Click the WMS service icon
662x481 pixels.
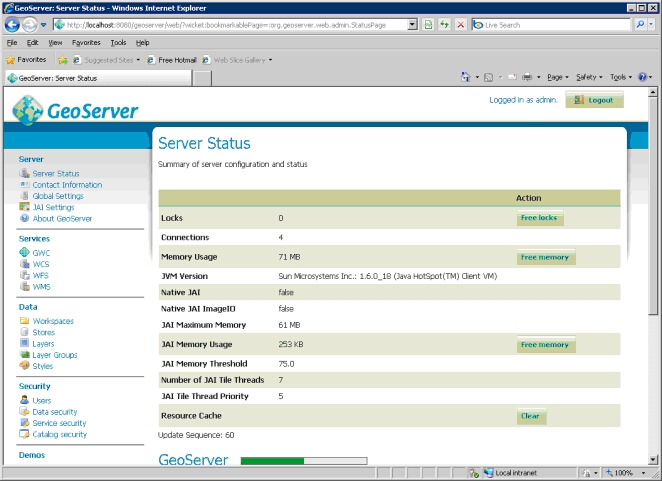coord(24,286)
